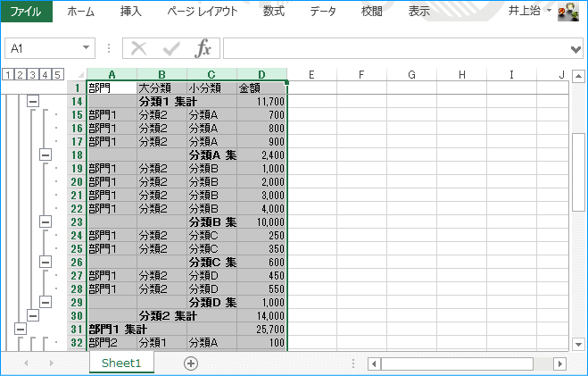This screenshot has width=588, height=376.
Task: Open the 井上治 account menu
Action: (x=529, y=11)
